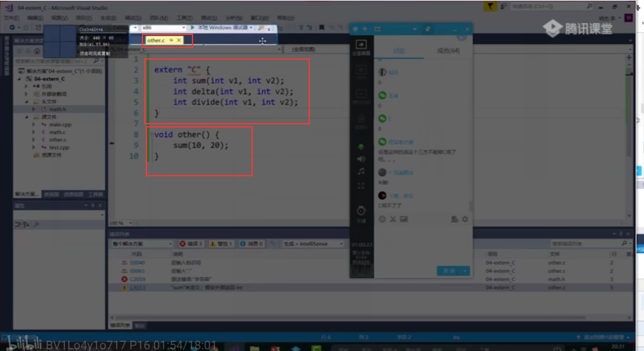Image resolution: width=644 pixels, height=351 pixels.
Task: Click the end class (下课) icon
Action: click(x=361, y=210)
